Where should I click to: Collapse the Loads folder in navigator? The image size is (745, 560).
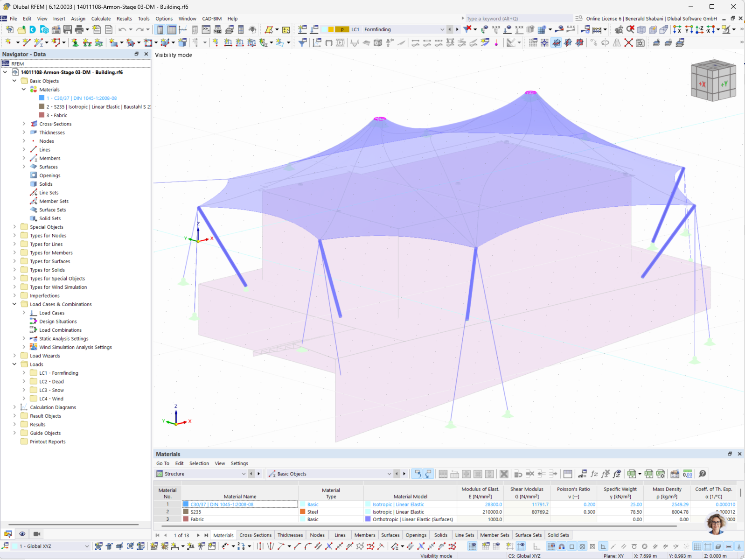click(14, 364)
